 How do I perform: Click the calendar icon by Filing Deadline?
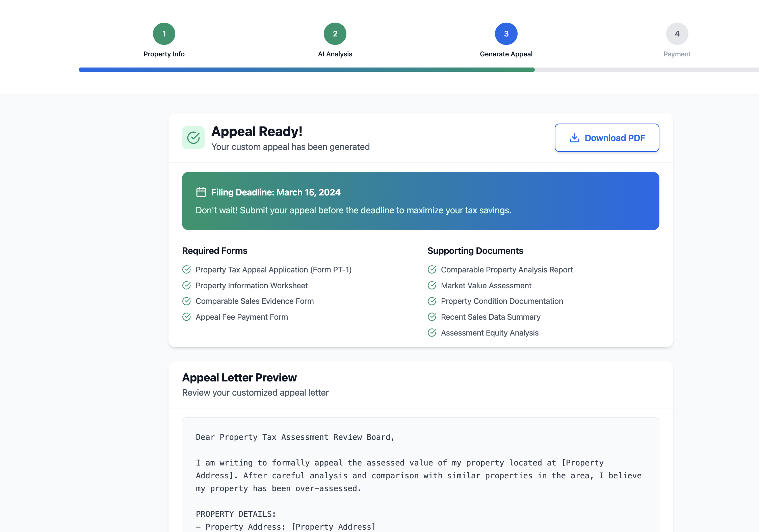[x=201, y=192]
